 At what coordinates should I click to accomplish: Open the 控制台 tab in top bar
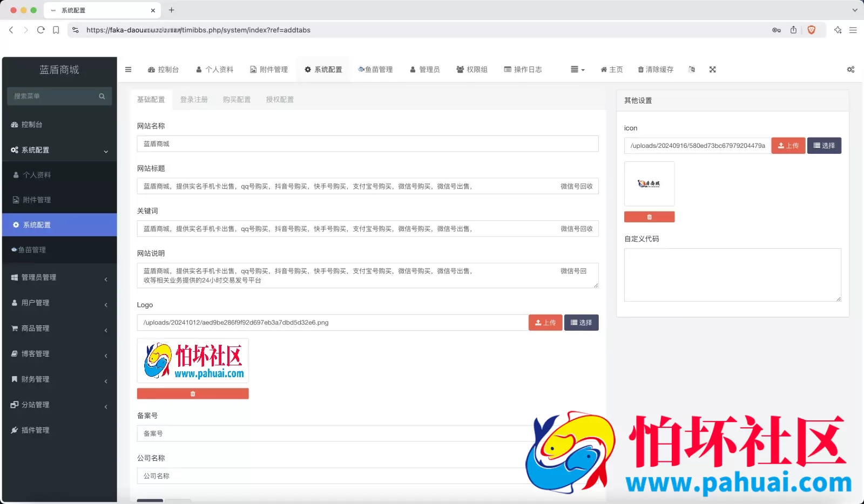pyautogui.click(x=163, y=70)
